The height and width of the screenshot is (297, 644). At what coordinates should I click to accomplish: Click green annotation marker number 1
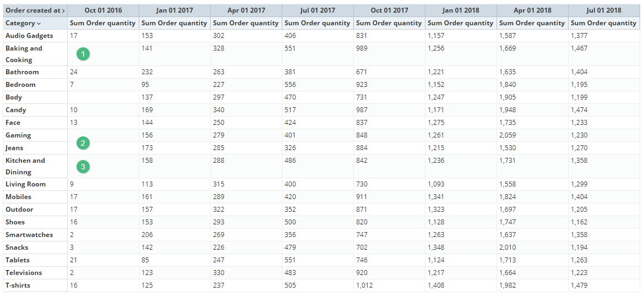click(x=83, y=54)
